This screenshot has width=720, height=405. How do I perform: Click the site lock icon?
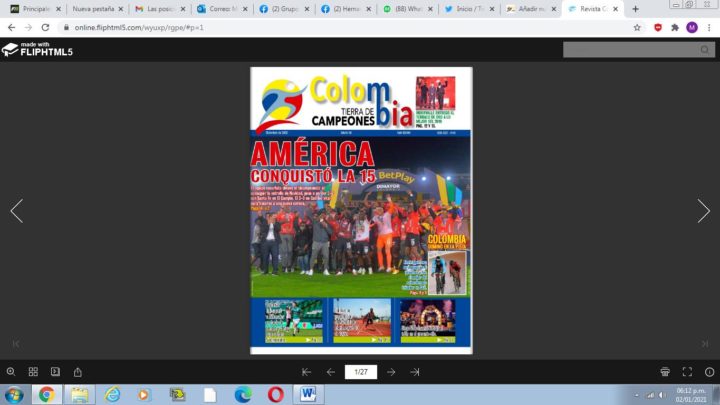click(66, 28)
